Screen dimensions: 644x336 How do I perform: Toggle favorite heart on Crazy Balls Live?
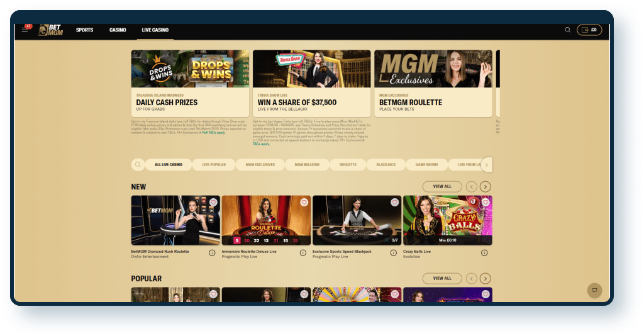(x=485, y=203)
